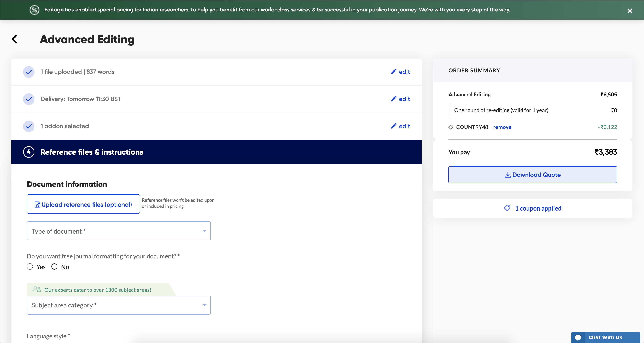Click the coupon tag icon next to COUNTRY48

(x=451, y=127)
